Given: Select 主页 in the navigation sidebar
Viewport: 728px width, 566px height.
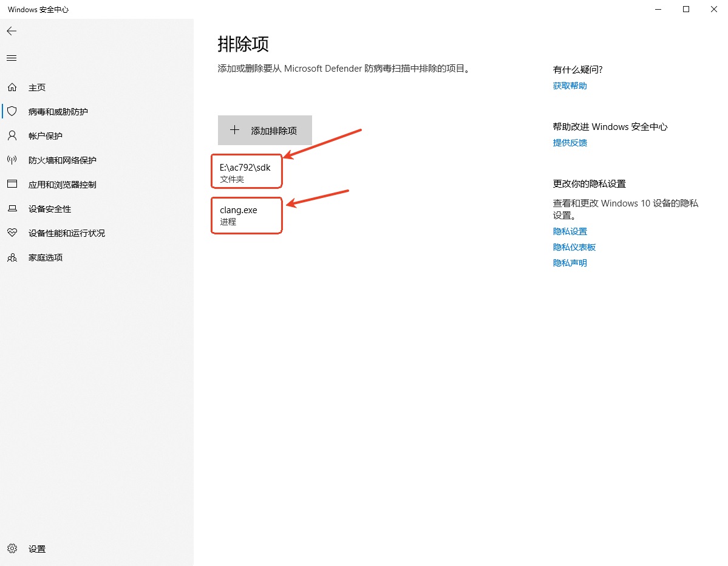Looking at the screenshot, I should (x=37, y=87).
